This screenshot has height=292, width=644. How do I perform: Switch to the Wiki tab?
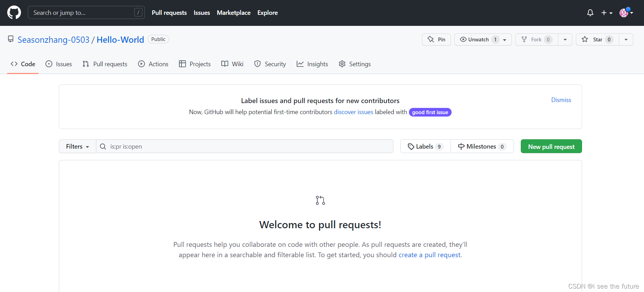[232, 64]
